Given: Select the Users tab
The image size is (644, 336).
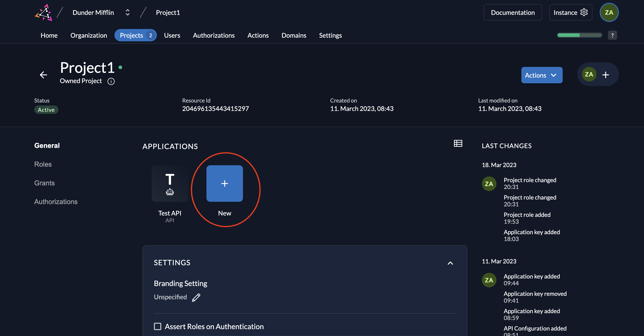Looking at the screenshot, I should [172, 35].
